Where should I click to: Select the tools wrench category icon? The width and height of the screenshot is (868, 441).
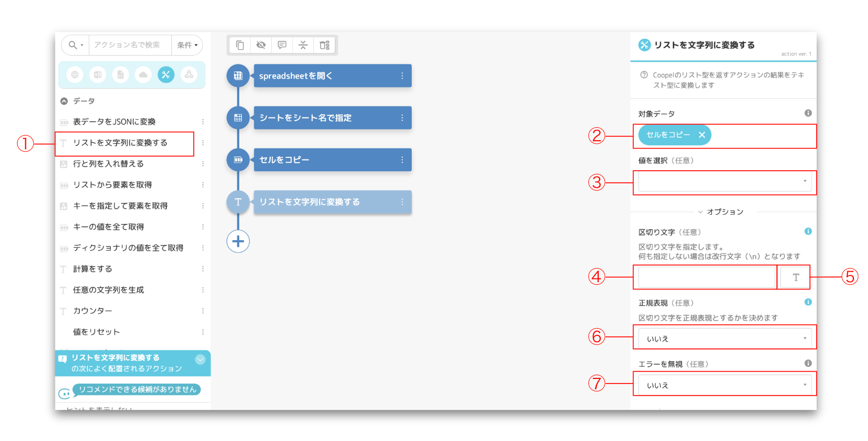[x=166, y=75]
